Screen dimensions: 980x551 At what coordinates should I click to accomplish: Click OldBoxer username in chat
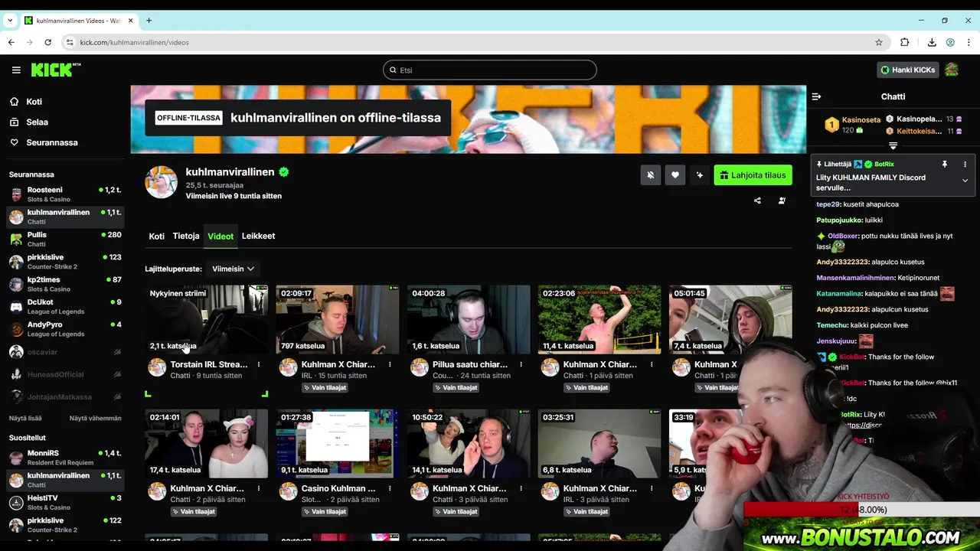tap(843, 236)
